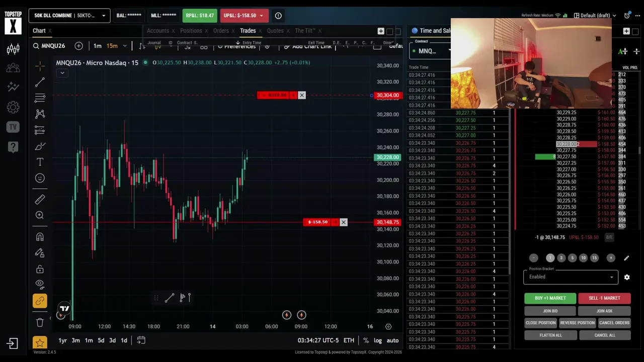Select the trend line drawing tool
Image resolution: width=644 pixels, height=362 pixels.
click(40, 82)
